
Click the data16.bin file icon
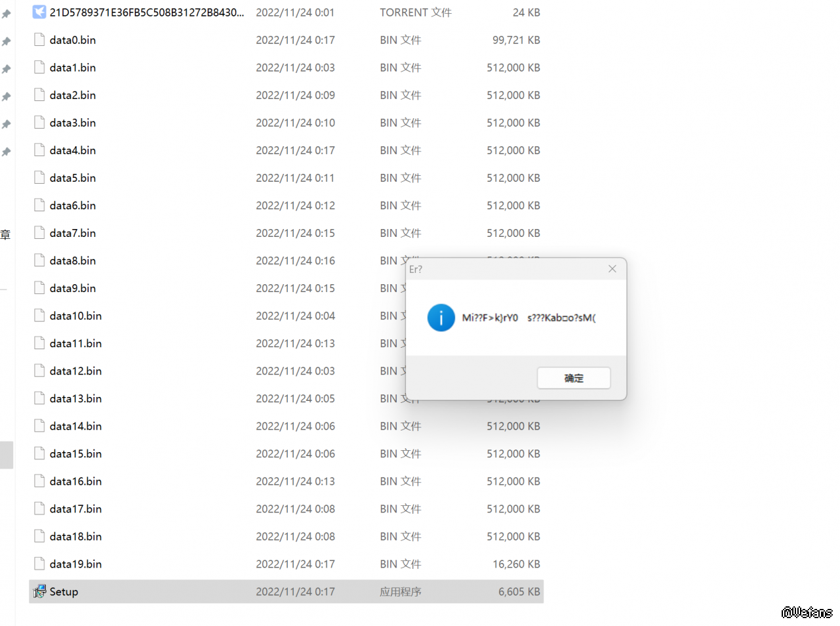[39, 480]
